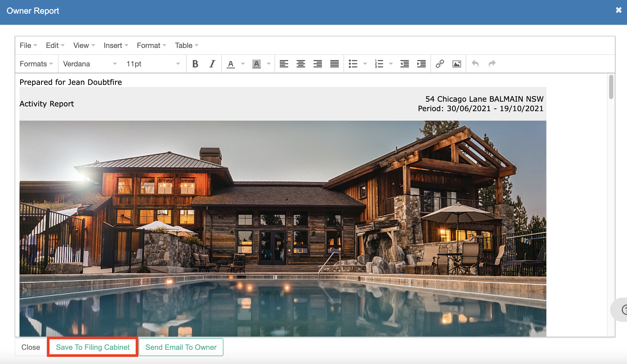The height and width of the screenshot is (364, 627).
Task: Expand the text color picker arrow
Action: [x=243, y=64]
